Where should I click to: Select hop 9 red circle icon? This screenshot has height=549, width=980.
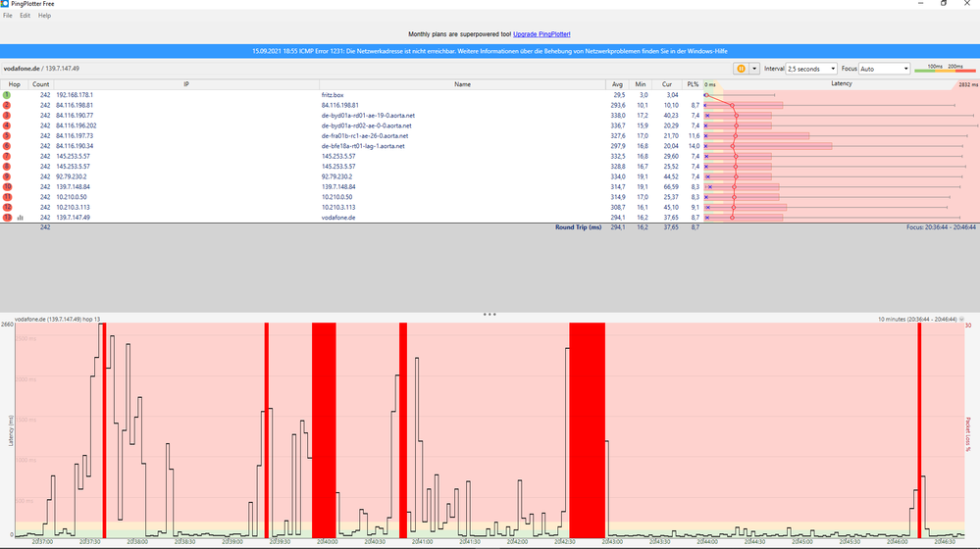click(7, 176)
